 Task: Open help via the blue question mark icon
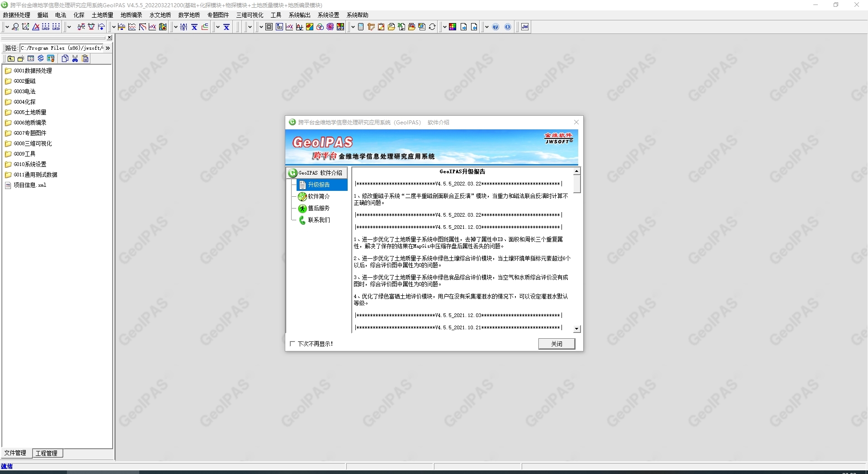[495, 27]
